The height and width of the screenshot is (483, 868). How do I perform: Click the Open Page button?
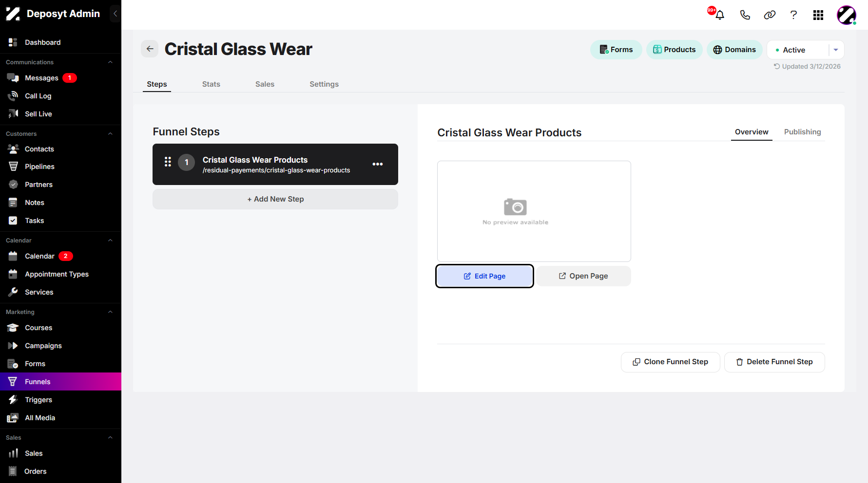coord(583,276)
